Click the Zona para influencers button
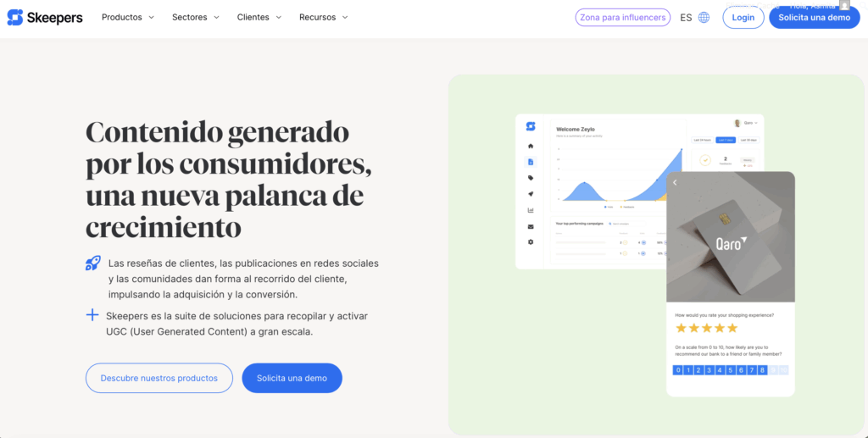This screenshot has height=438, width=868. coord(623,17)
